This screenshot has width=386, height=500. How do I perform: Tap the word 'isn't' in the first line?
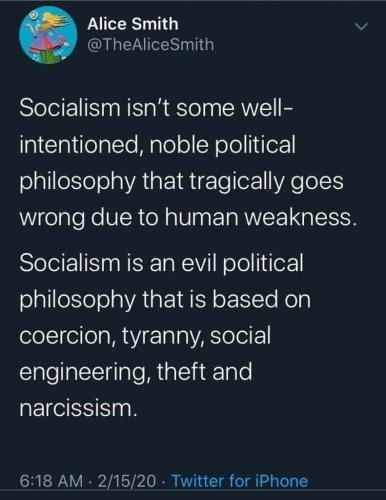tap(148, 109)
